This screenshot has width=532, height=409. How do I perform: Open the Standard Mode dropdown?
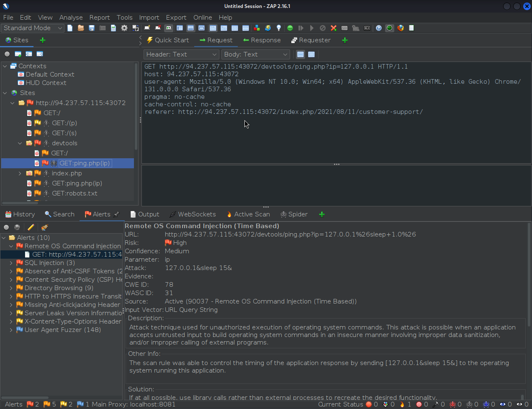[x=32, y=28]
